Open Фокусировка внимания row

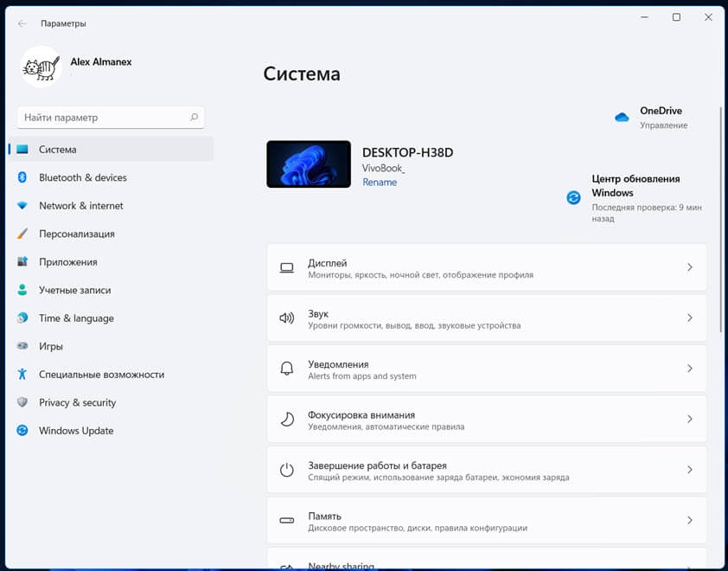tap(487, 419)
